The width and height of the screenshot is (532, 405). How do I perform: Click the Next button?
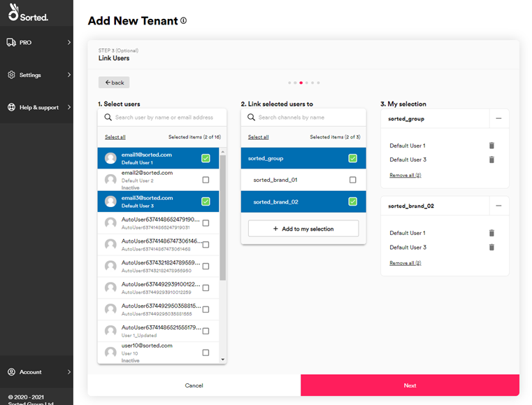(410, 385)
